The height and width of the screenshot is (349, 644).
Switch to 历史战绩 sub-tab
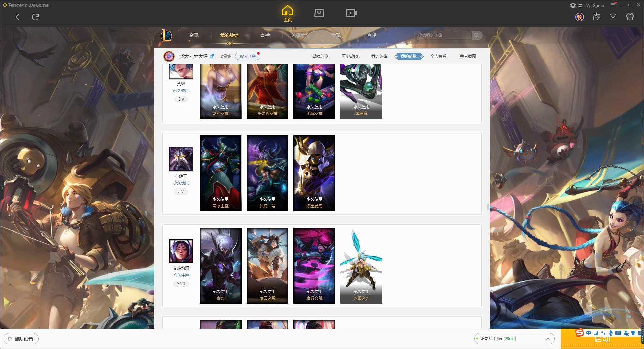tap(350, 56)
